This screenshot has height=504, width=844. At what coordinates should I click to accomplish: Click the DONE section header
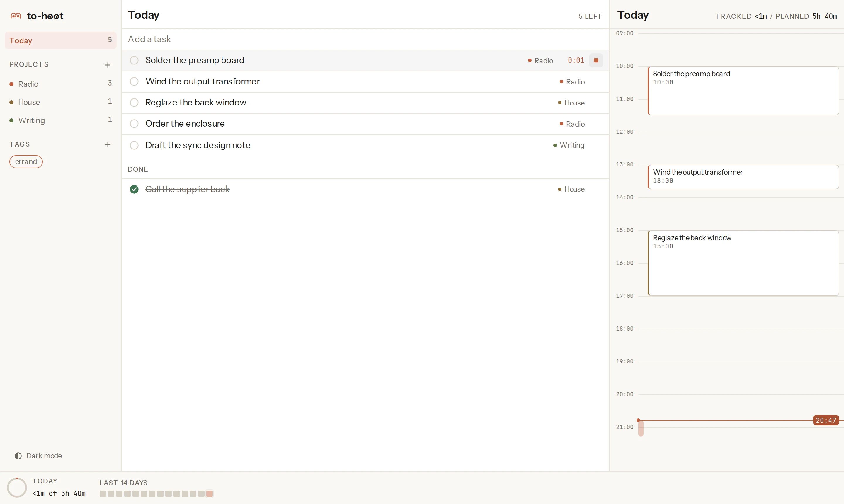pyautogui.click(x=137, y=169)
